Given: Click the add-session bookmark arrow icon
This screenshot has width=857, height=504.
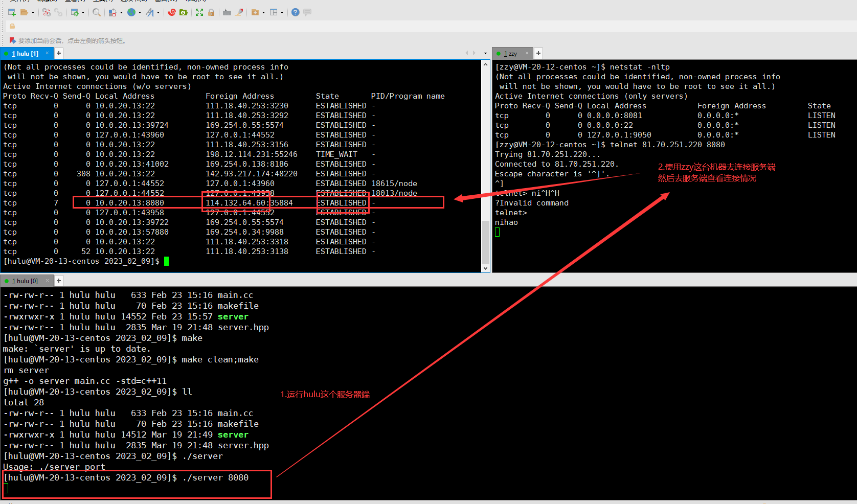Looking at the screenshot, I should tap(13, 40).
